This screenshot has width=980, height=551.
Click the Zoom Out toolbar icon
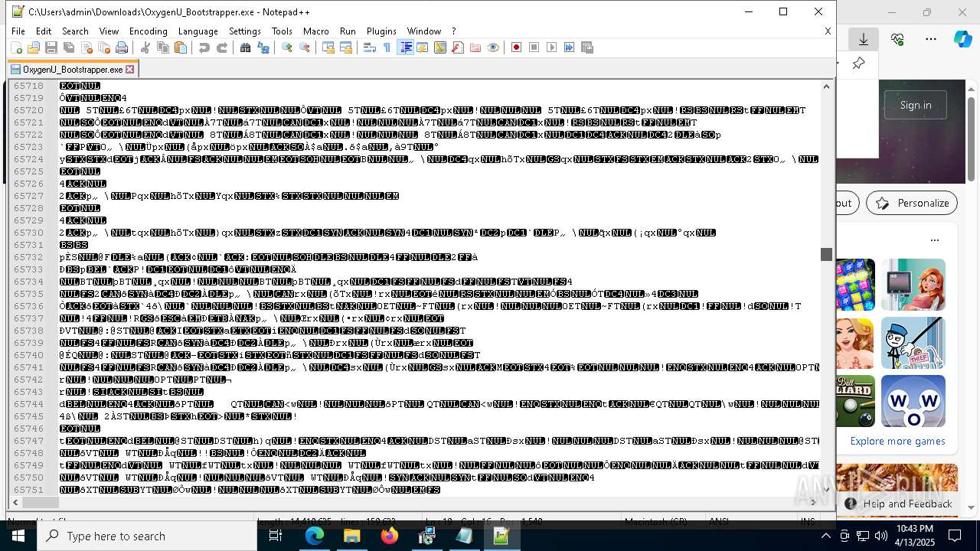305,47
